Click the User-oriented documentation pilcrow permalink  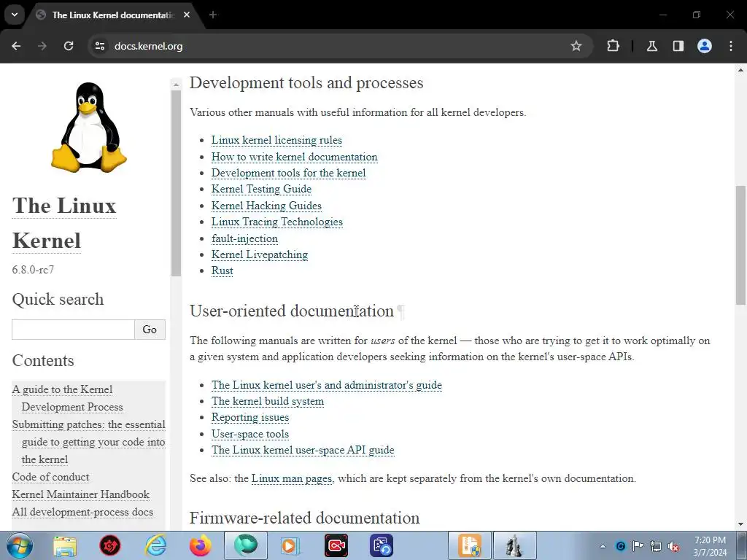coord(400,311)
